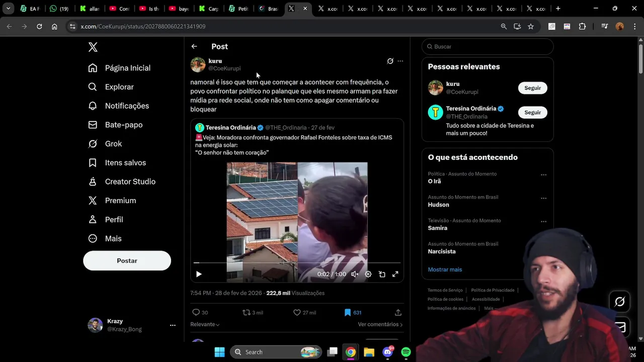
Task: Open Discord from taskbar
Action: (x=387, y=352)
